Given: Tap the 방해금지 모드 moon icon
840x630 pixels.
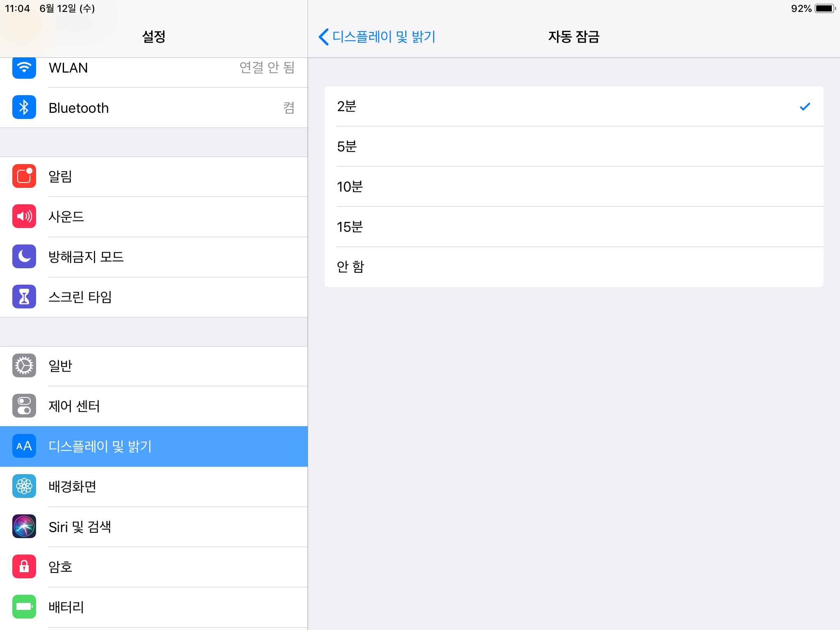Looking at the screenshot, I should click(x=24, y=256).
